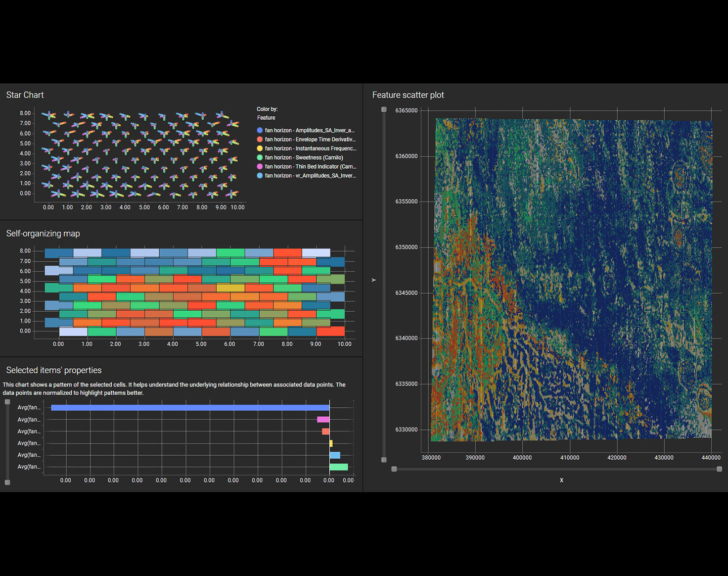Select the pink bar in properties chart
The width and height of the screenshot is (728, 576).
pyautogui.click(x=323, y=419)
